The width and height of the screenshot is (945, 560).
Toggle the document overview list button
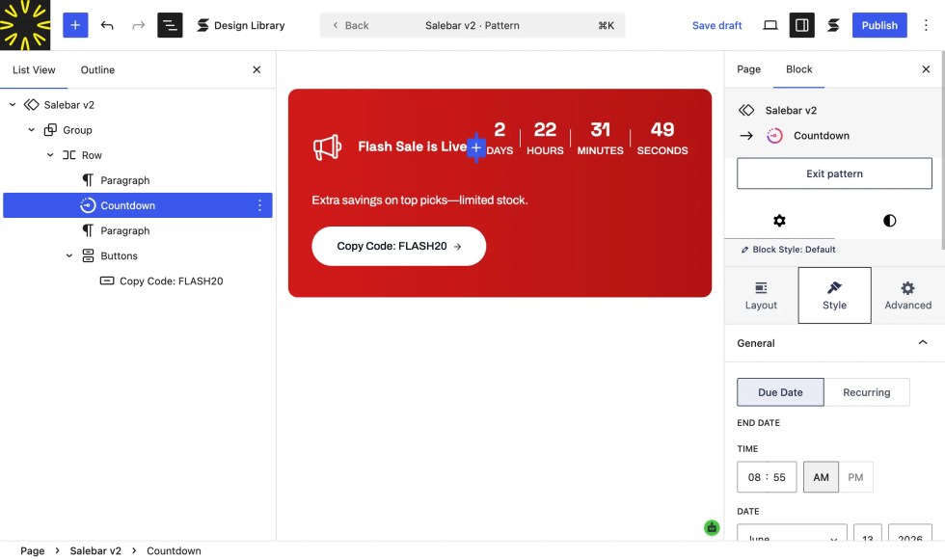coord(170,25)
